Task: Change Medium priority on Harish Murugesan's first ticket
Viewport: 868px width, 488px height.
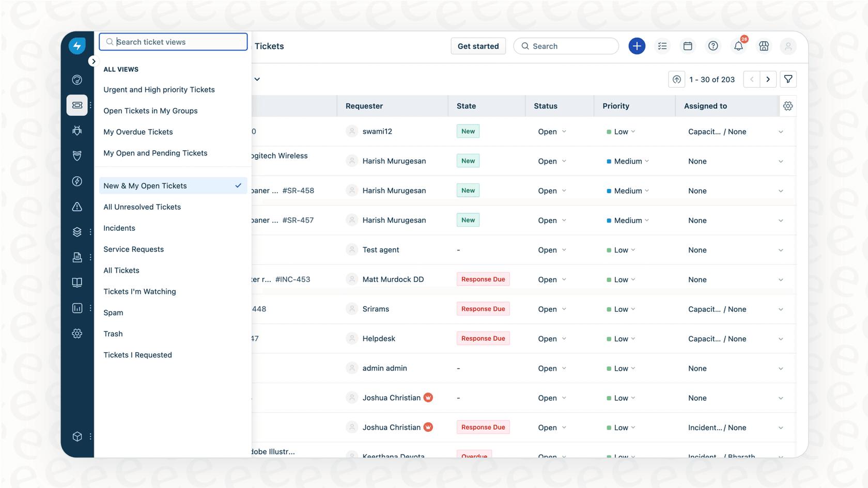Action: point(627,161)
